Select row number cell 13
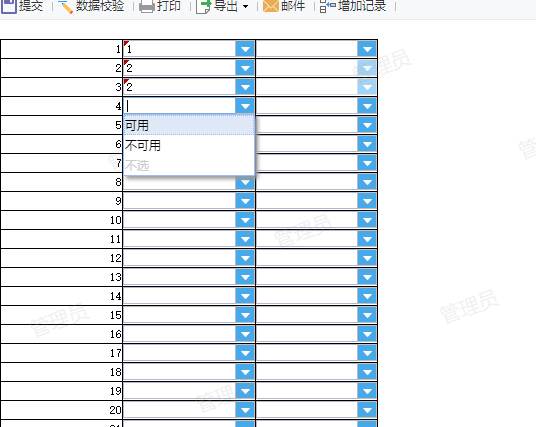The height and width of the screenshot is (427, 536). coord(62,277)
